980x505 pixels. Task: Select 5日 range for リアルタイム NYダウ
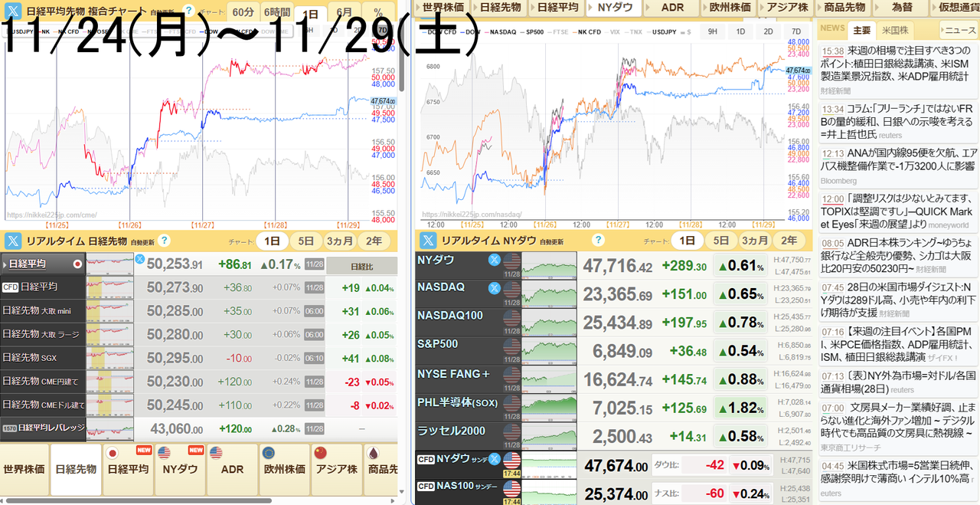(721, 241)
